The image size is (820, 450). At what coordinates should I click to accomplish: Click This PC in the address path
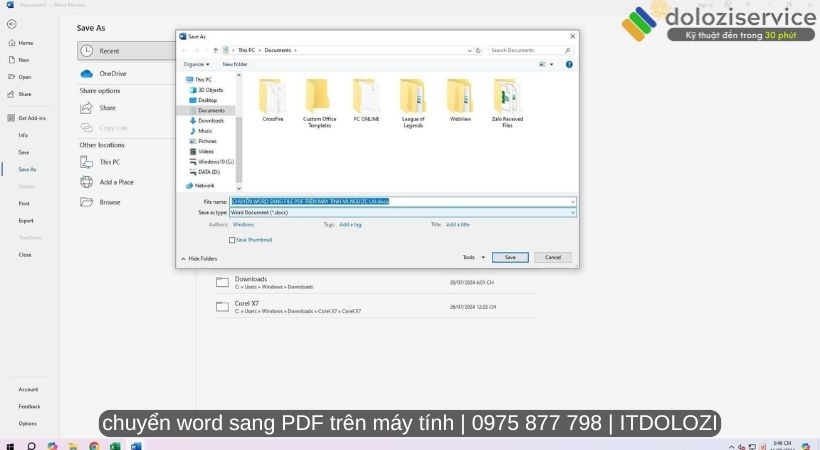click(246, 50)
